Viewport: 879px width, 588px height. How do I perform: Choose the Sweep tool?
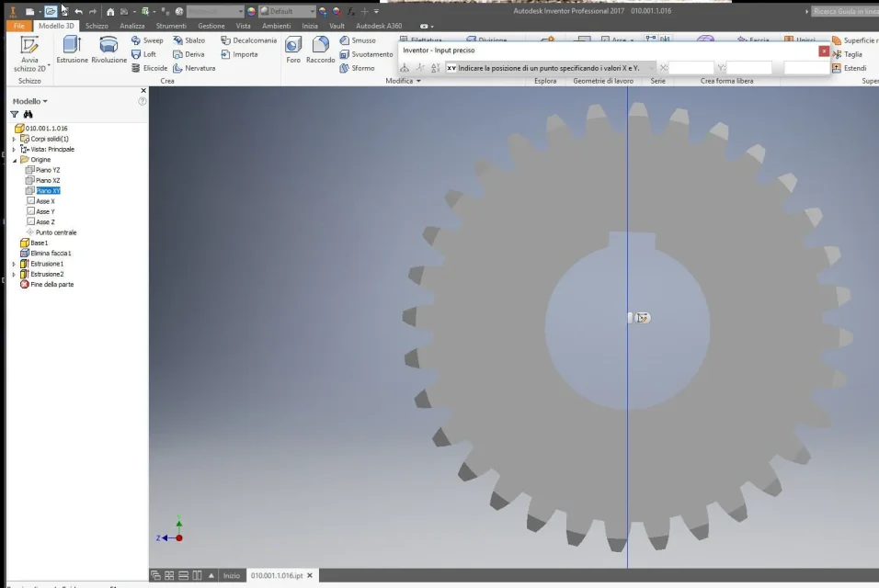(147, 40)
